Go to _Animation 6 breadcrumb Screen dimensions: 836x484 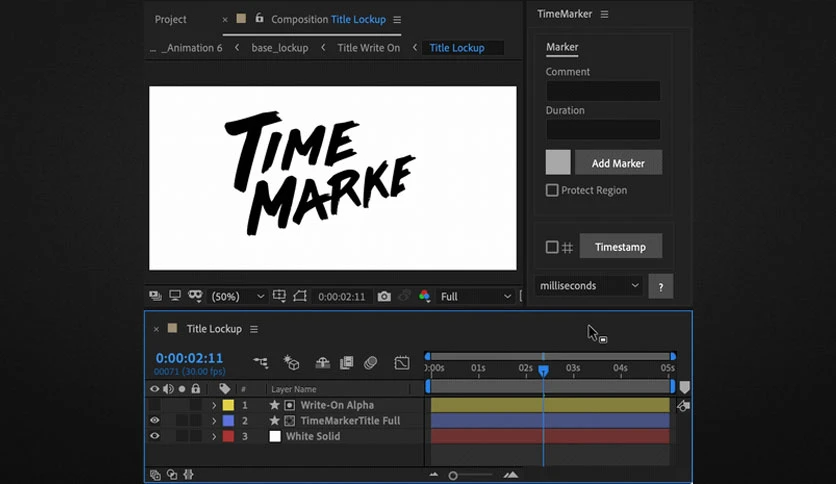point(191,47)
